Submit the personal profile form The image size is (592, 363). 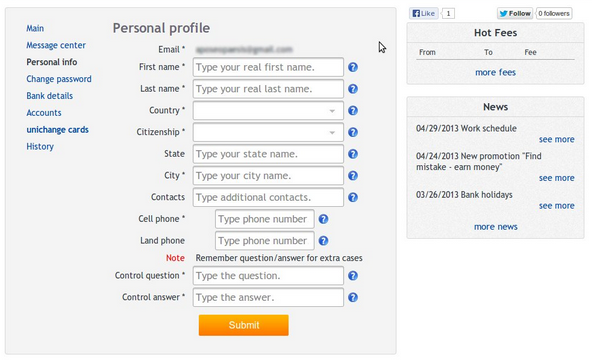tap(244, 325)
